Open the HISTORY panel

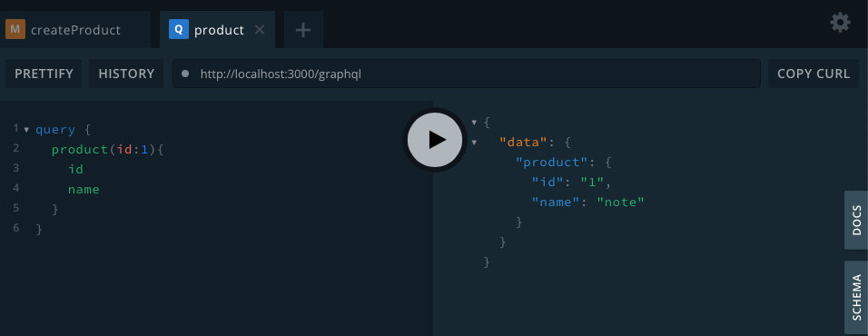pyautogui.click(x=126, y=74)
